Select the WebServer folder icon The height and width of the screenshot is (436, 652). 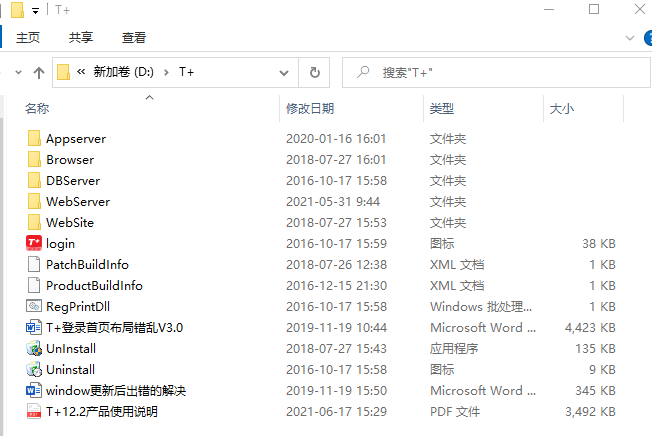[x=34, y=202]
